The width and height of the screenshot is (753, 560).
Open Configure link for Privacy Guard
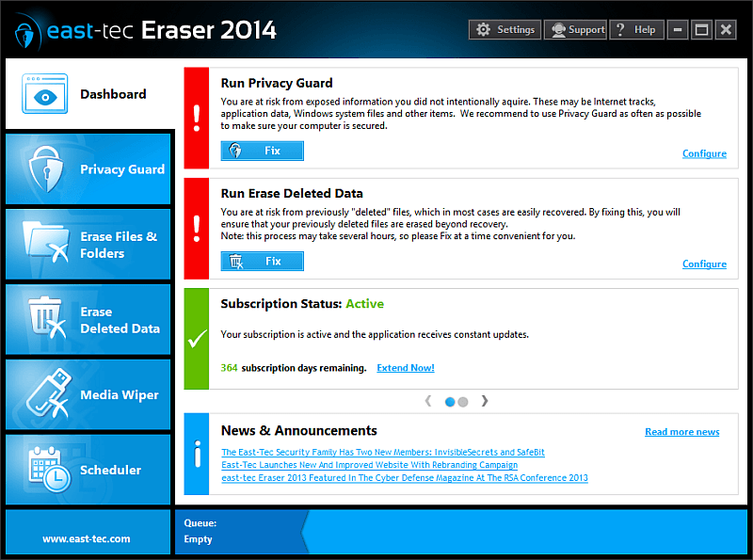704,153
